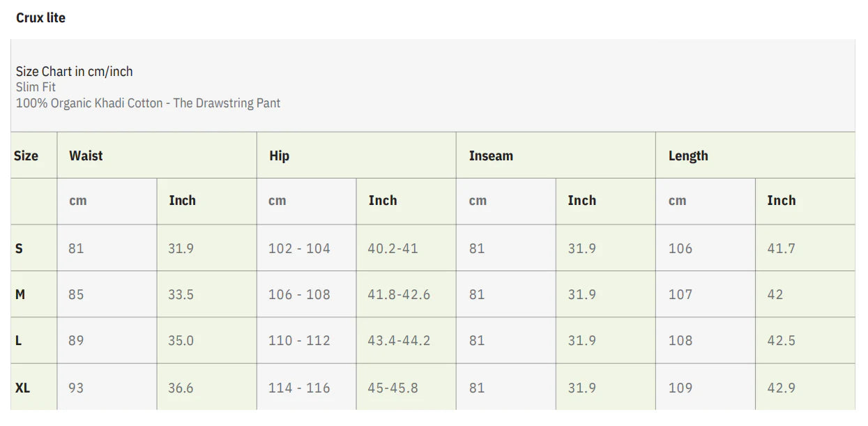Click the 'Length' column header
This screenshot has width=868, height=426.
tap(687, 155)
